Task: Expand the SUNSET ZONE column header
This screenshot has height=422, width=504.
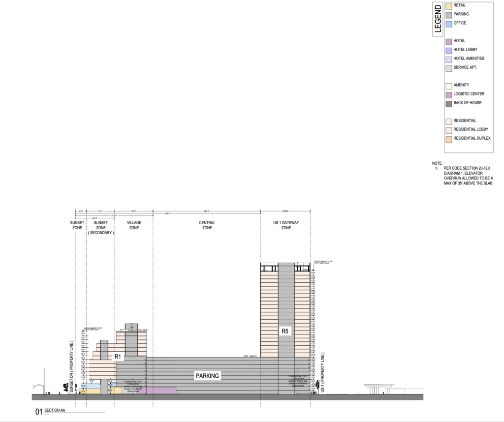Action: point(76,224)
